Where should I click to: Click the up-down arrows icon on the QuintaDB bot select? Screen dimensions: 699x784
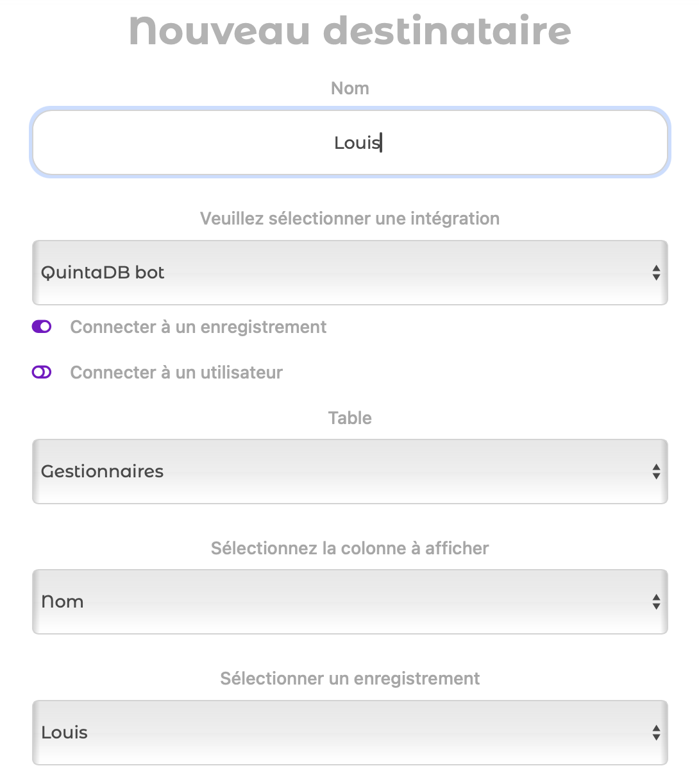(x=656, y=273)
